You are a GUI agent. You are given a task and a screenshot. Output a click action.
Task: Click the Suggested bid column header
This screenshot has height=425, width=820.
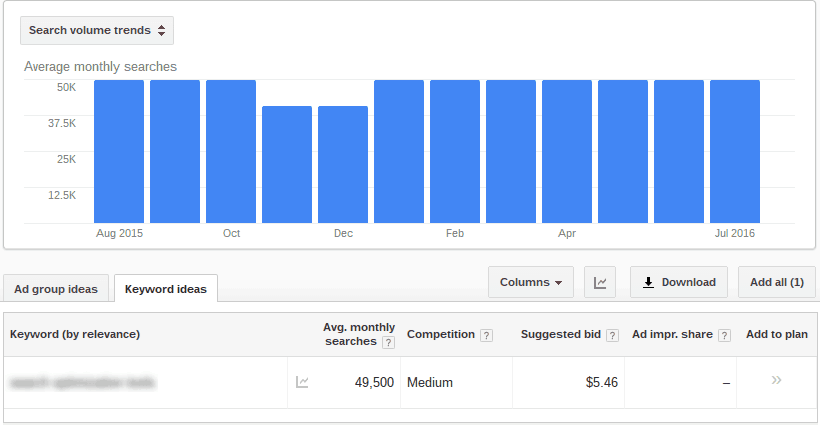click(x=562, y=334)
